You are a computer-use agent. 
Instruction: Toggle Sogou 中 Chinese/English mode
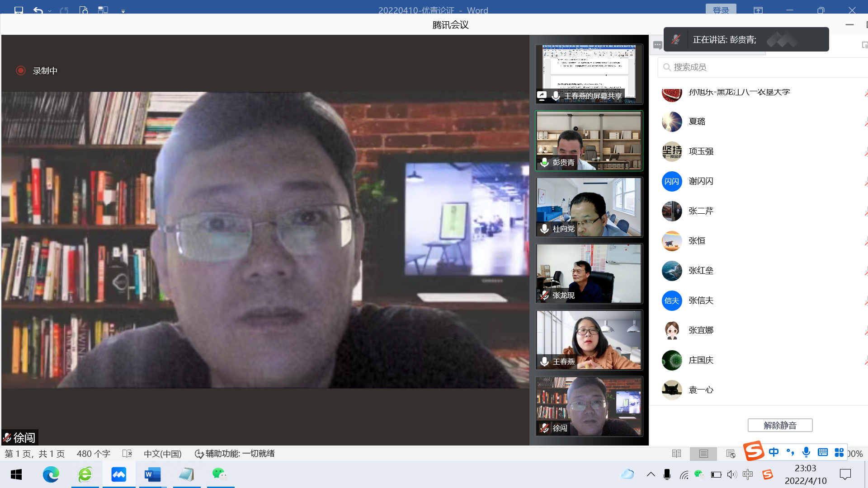[774, 452]
